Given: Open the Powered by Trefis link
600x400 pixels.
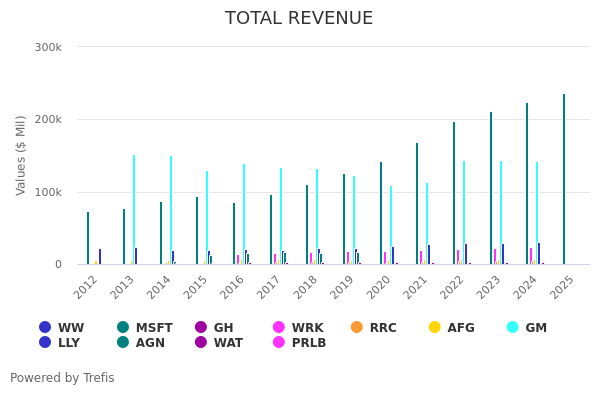Looking at the screenshot, I should (x=62, y=378).
